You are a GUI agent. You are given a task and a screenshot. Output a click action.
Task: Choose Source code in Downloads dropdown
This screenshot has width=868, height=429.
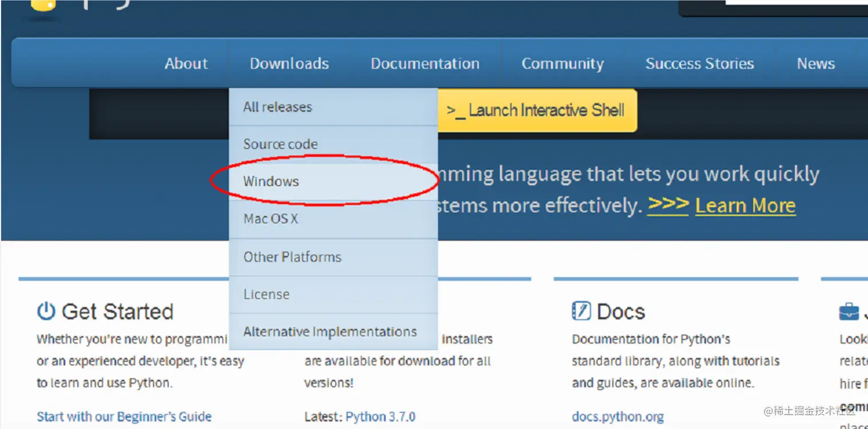[x=334, y=144]
